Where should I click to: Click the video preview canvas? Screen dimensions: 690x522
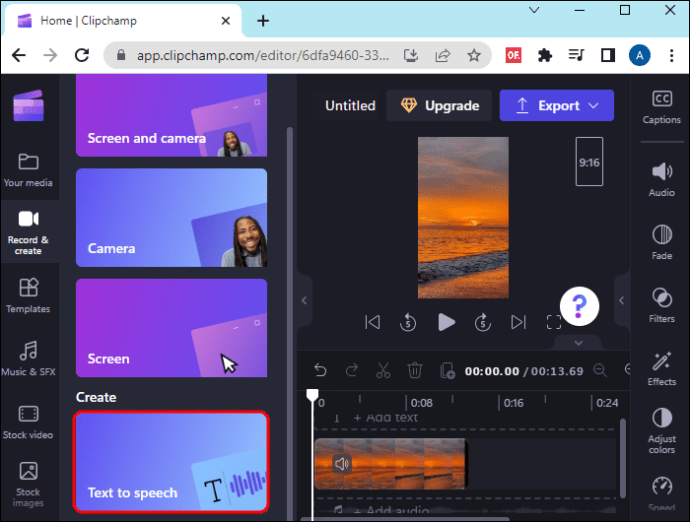tap(463, 217)
